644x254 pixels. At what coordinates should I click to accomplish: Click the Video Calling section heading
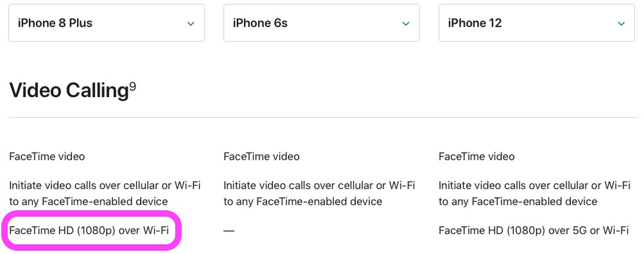pyautogui.click(x=68, y=90)
